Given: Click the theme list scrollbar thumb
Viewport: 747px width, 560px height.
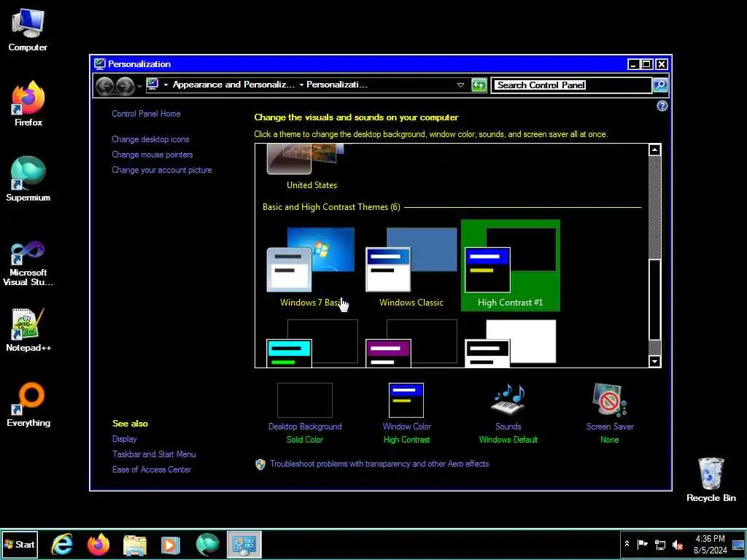Looking at the screenshot, I should [x=654, y=300].
